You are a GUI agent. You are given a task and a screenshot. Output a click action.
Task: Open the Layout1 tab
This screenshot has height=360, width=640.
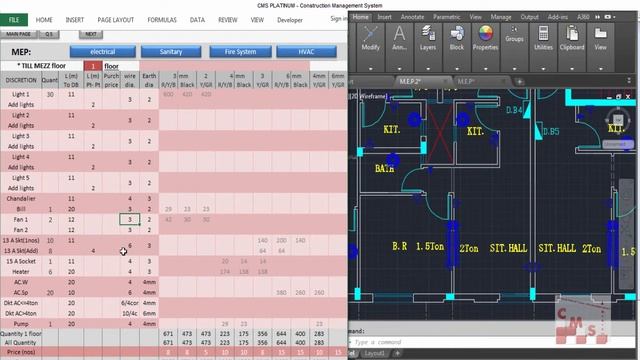[374, 353]
